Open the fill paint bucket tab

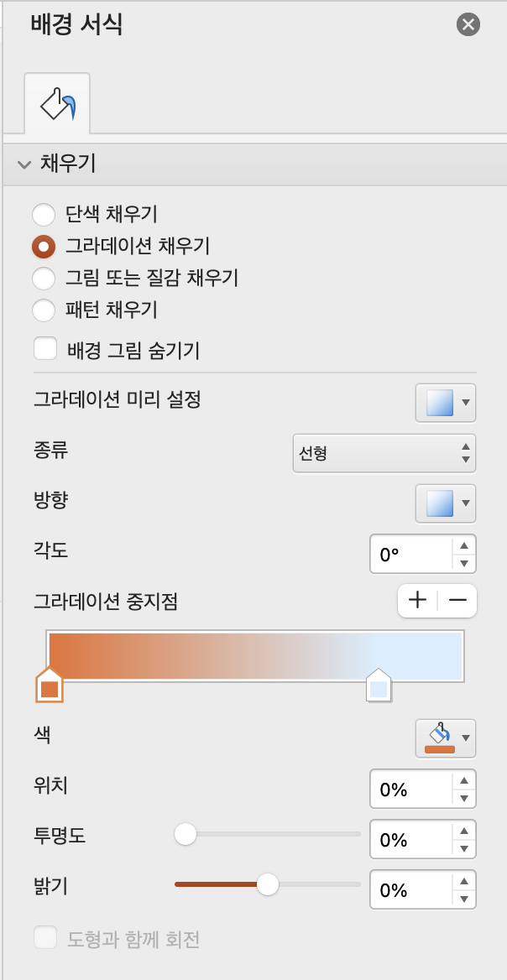(57, 103)
